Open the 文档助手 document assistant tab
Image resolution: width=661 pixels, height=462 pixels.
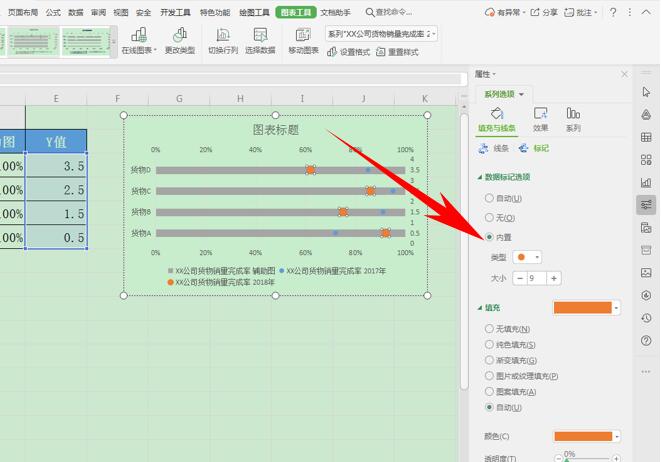pyautogui.click(x=335, y=12)
